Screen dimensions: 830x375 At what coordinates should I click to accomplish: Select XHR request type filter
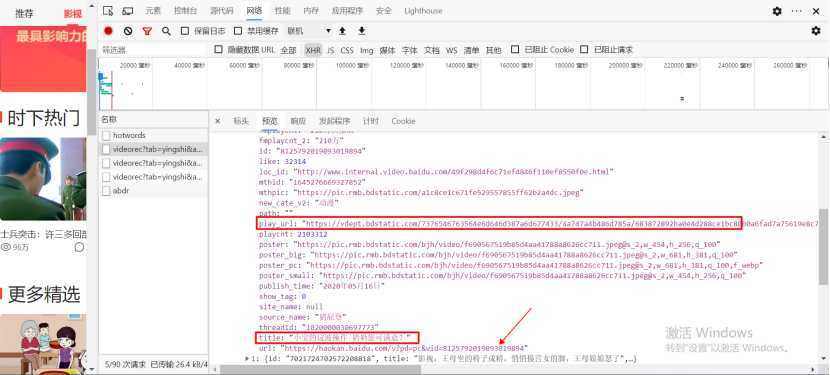[x=313, y=50]
